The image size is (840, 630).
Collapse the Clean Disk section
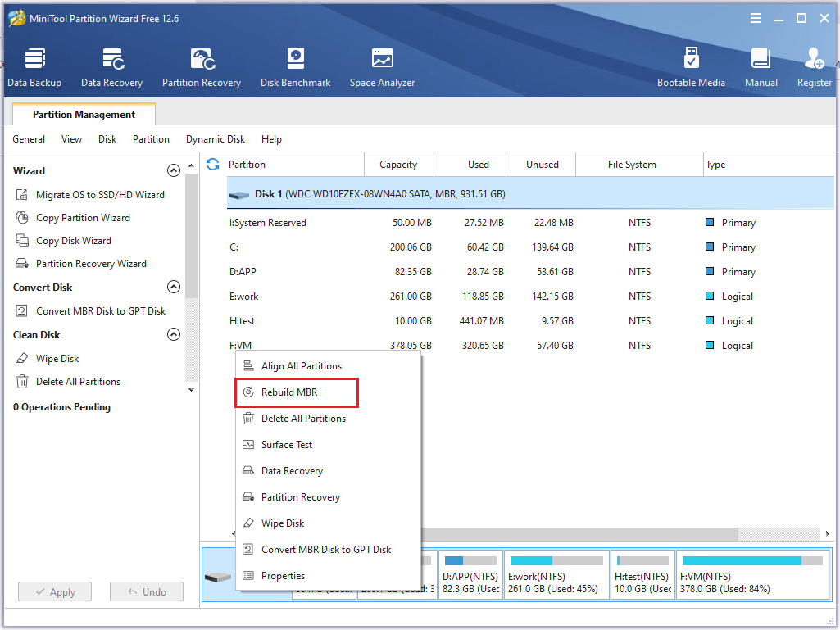(173, 335)
